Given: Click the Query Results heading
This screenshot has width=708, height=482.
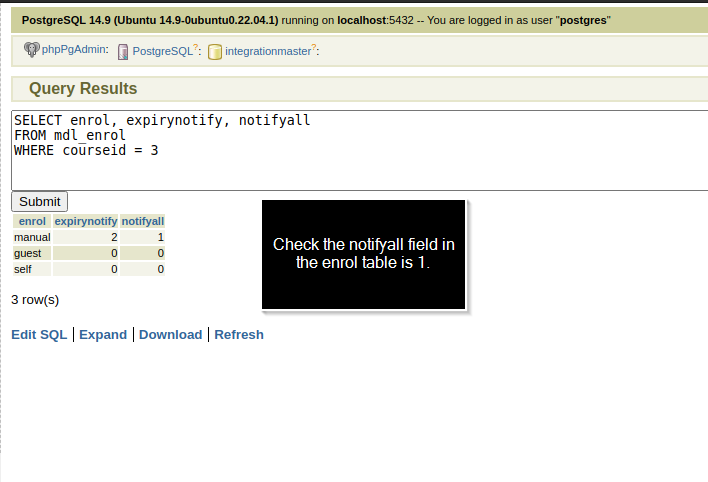Looking at the screenshot, I should [x=83, y=89].
